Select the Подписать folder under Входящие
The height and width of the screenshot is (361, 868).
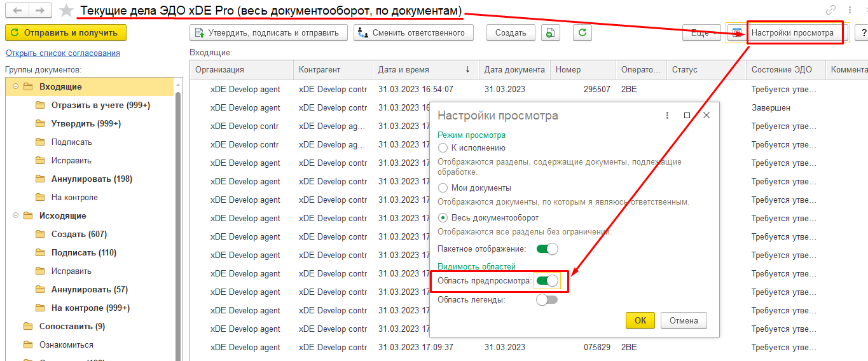pos(72,142)
